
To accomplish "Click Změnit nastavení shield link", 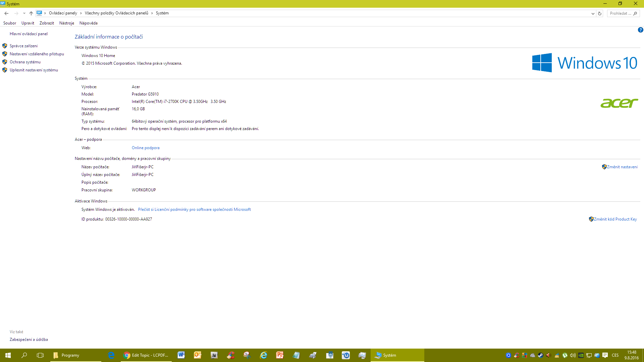I will coord(622,167).
